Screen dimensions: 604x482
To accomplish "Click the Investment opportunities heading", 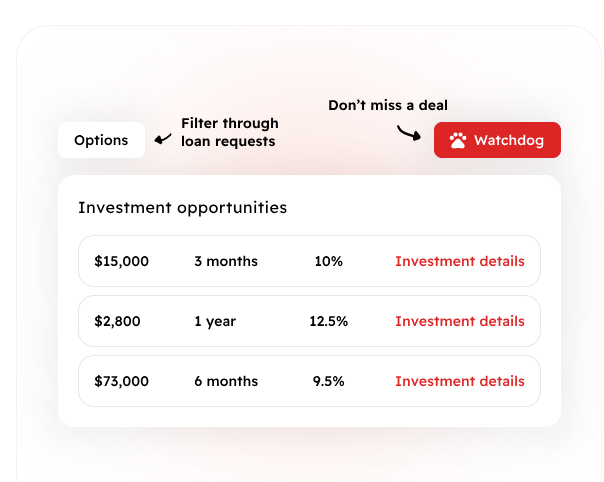I will (182, 208).
